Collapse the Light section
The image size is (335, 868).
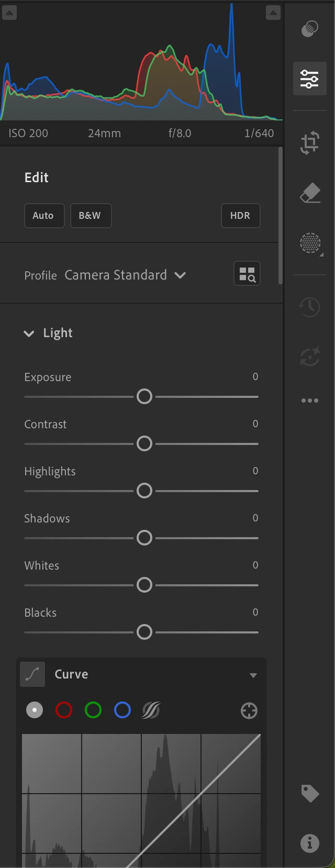tap(29, 333)
